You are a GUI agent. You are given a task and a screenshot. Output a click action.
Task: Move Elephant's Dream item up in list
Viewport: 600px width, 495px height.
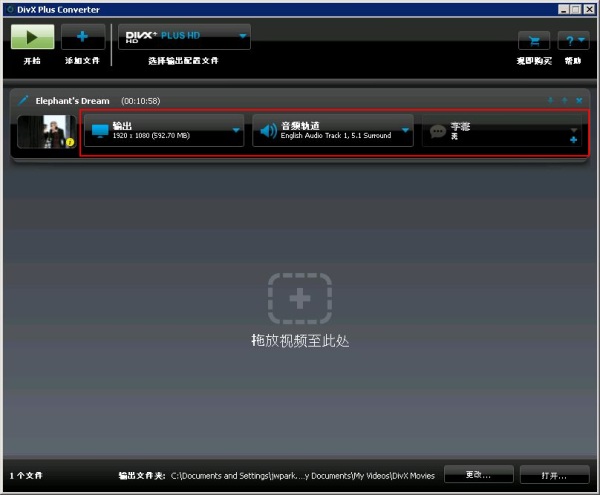tap(564, 100)
